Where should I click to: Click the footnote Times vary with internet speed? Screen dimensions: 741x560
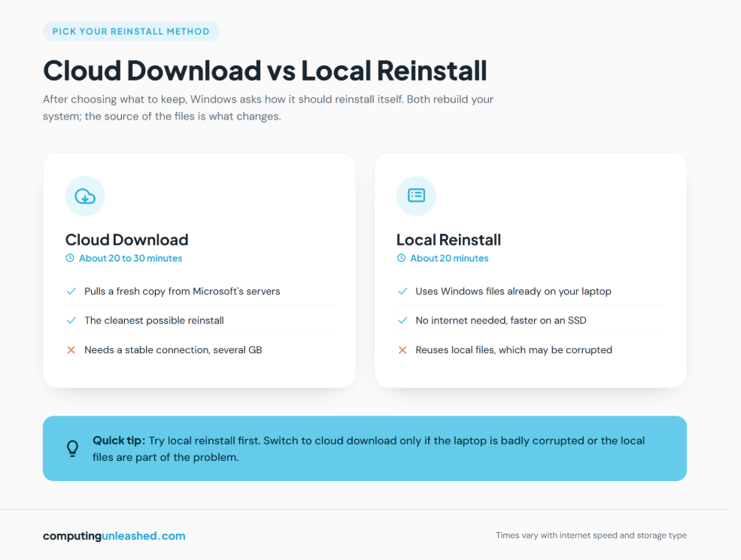click(x=591, y=535)
